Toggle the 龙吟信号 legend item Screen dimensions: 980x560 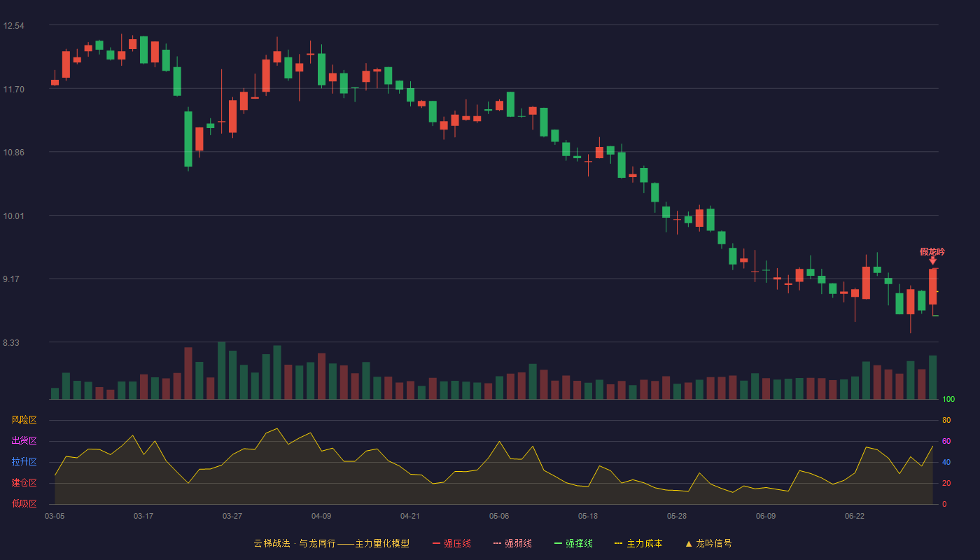708,543
